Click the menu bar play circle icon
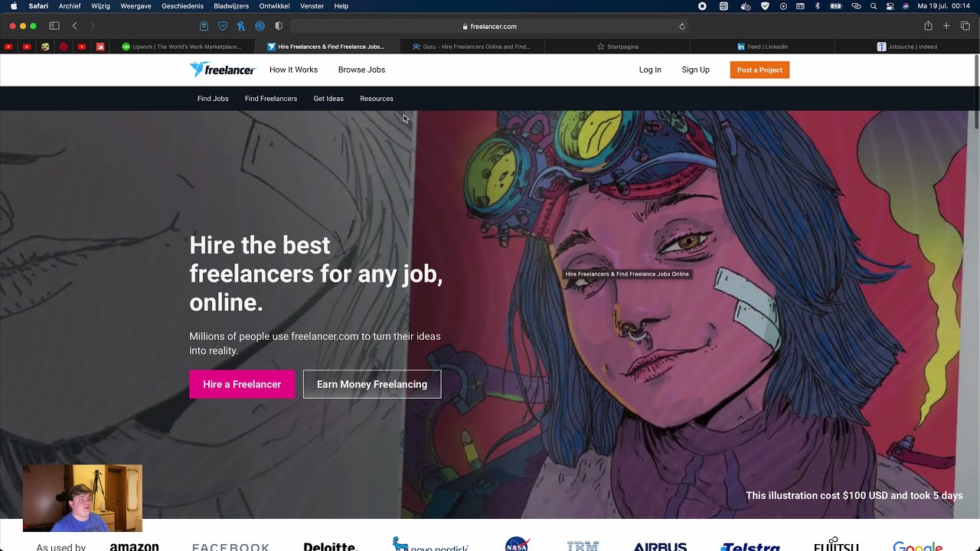Image resolution: width=980 pixels, height=551 pixels. click(x=783, y=6)
